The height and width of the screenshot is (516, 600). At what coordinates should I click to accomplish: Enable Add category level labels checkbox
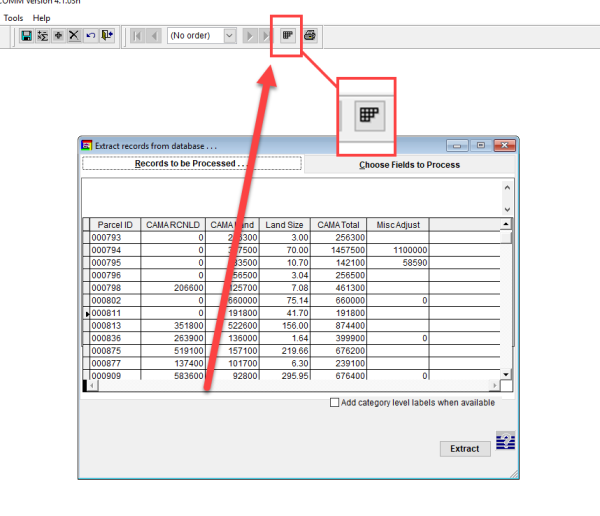334,403
